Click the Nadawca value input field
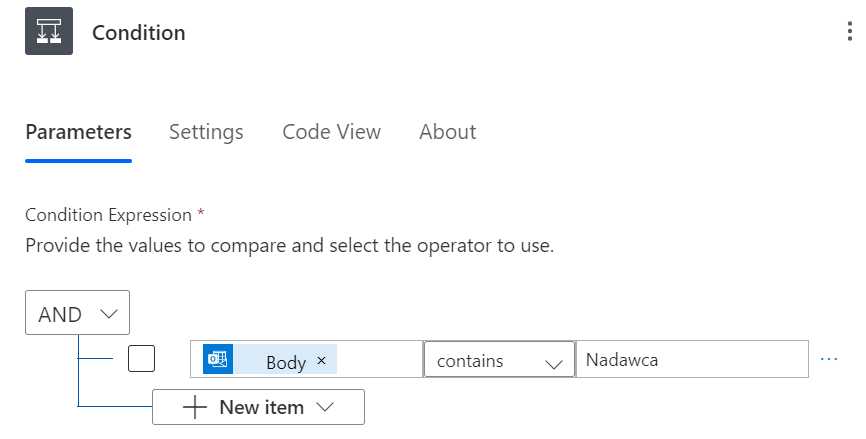The width and height of the screenshot is (866, 439). 690,360
